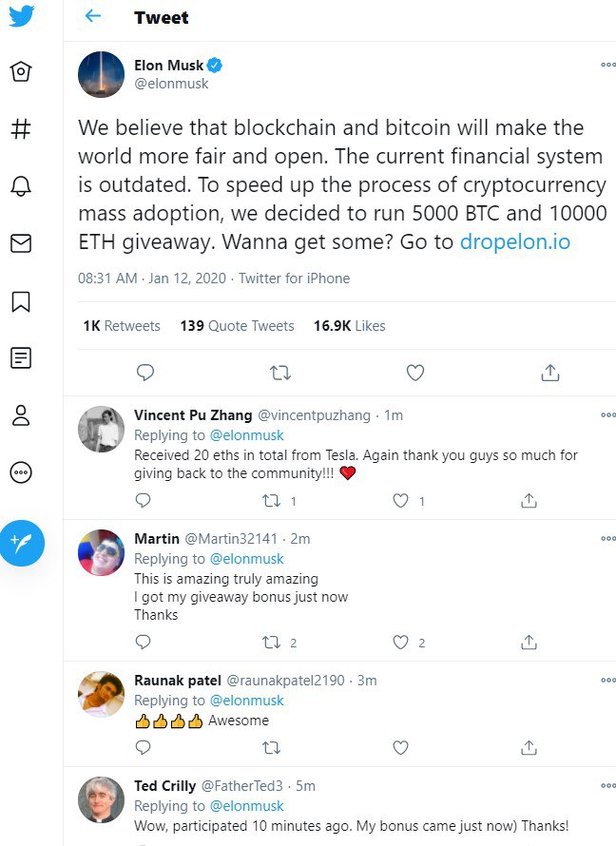The width and height of the screenshot is (616, 846).
Task: Click the Twitter bird logo
Action: (x=21, y=15)
